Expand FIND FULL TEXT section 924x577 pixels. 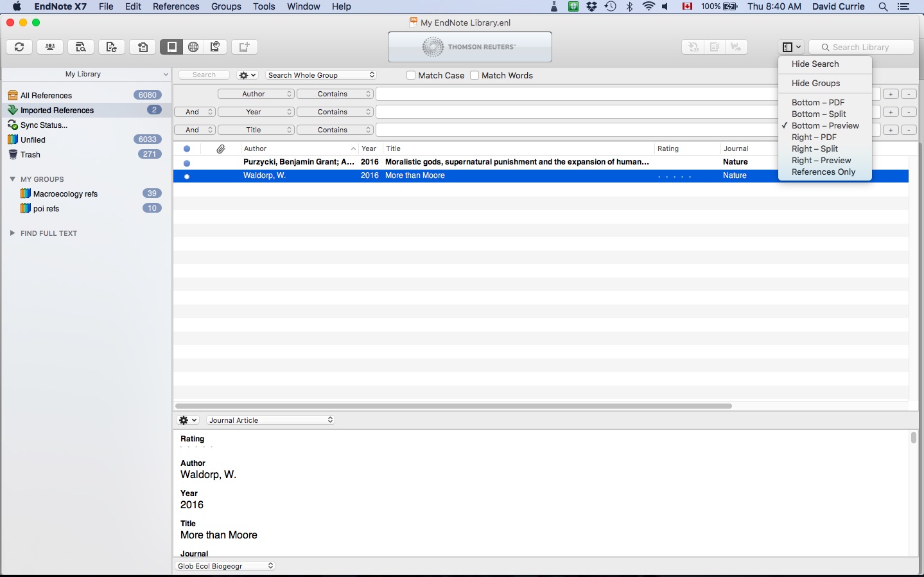[12, 233]
